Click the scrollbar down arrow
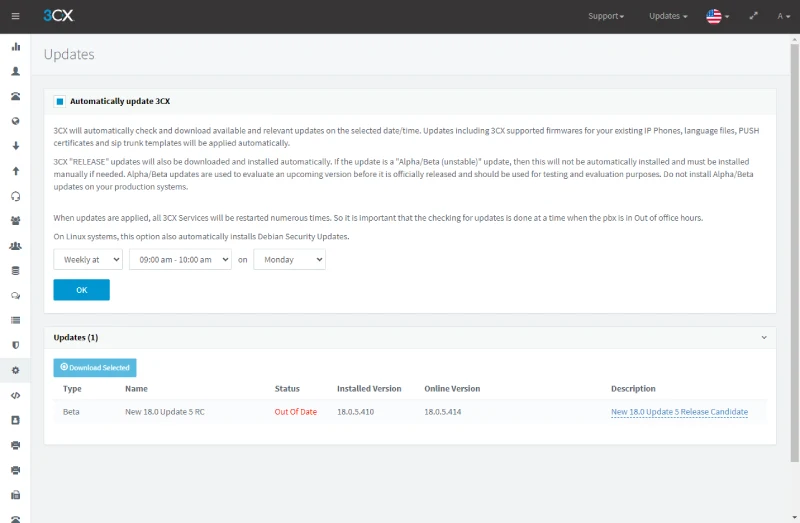The width and height of the screenshot is (800, 523). coord(795,518)
